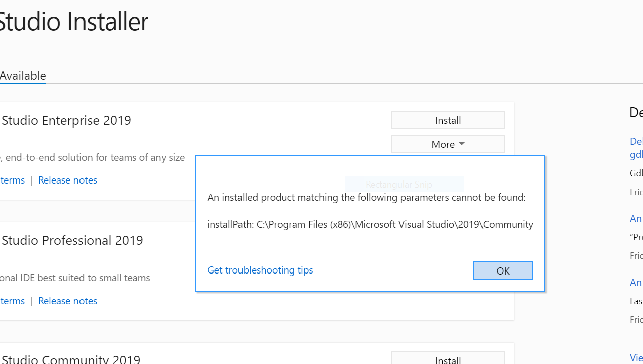Screen dimensions: 643x364
Task: Select the installPath error message text
Action: point(370,224)
